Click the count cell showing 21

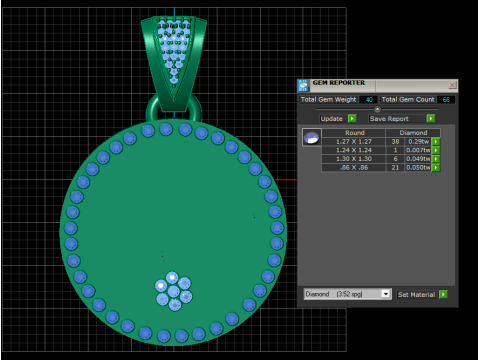[x=395, y=168]
